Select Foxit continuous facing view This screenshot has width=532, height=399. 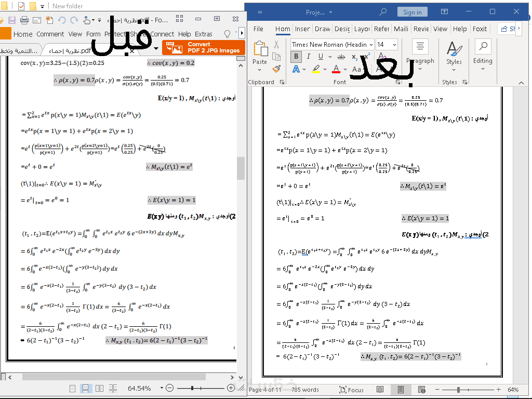coord(113,388)
